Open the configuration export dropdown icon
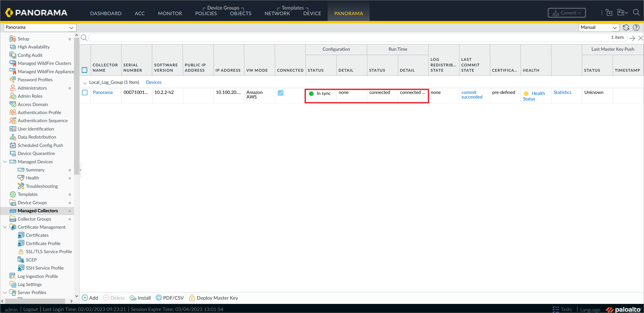 [622, 12]
